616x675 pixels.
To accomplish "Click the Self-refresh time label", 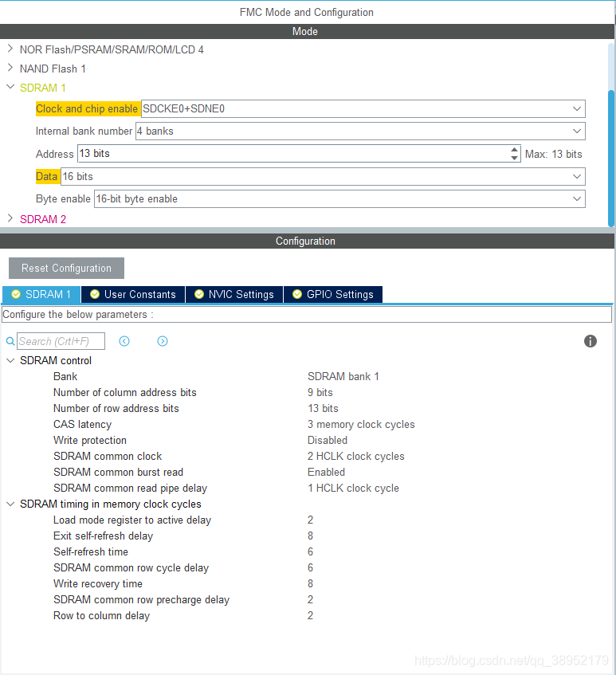I will pyautogui.click(x=90, y=551).
